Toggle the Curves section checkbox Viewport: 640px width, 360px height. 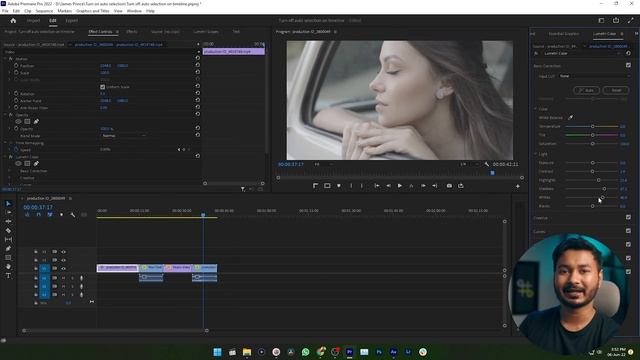click(628, 231)
